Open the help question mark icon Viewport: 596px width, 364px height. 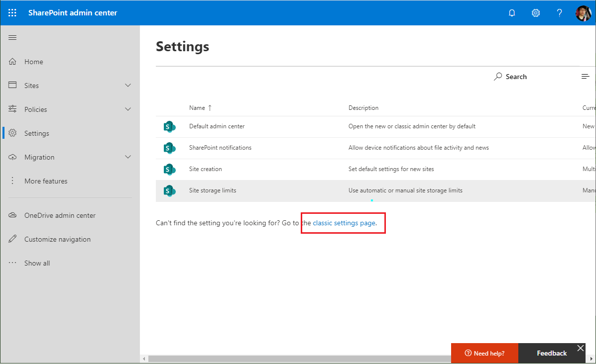559,13
